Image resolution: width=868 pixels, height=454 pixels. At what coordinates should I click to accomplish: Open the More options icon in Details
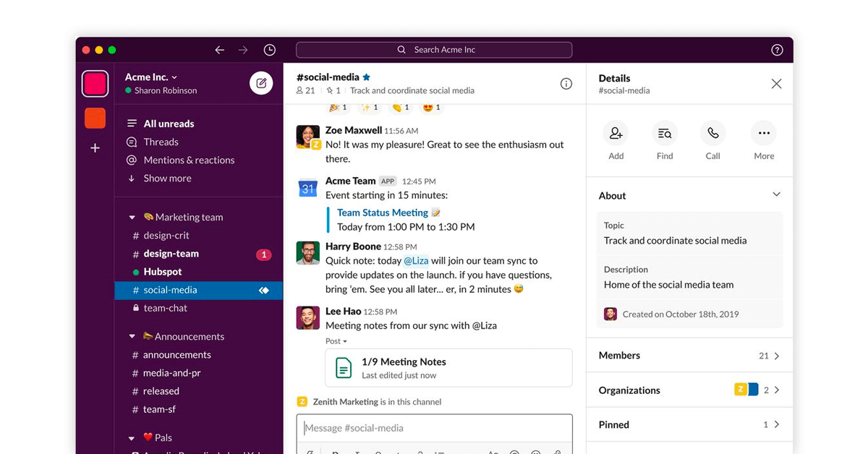tap(764, 133)
